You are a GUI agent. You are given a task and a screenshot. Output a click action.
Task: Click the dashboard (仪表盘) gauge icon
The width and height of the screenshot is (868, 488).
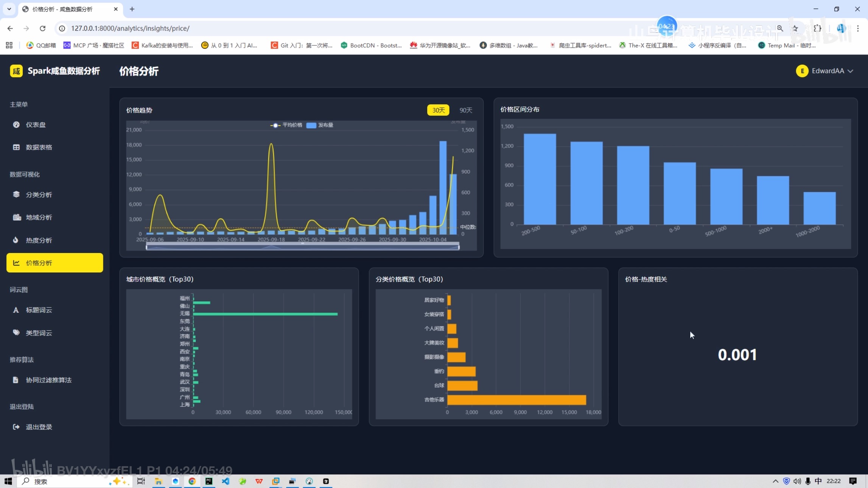16,124
